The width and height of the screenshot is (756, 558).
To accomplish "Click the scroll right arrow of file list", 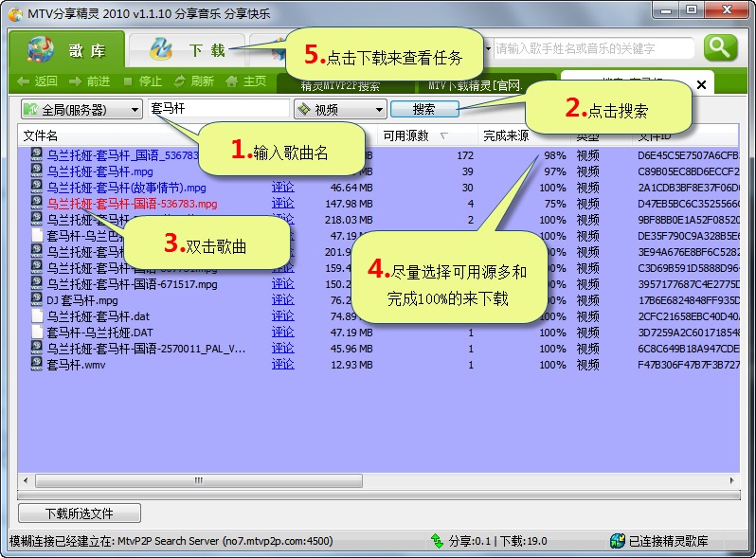I will click(x=732, y=480).
